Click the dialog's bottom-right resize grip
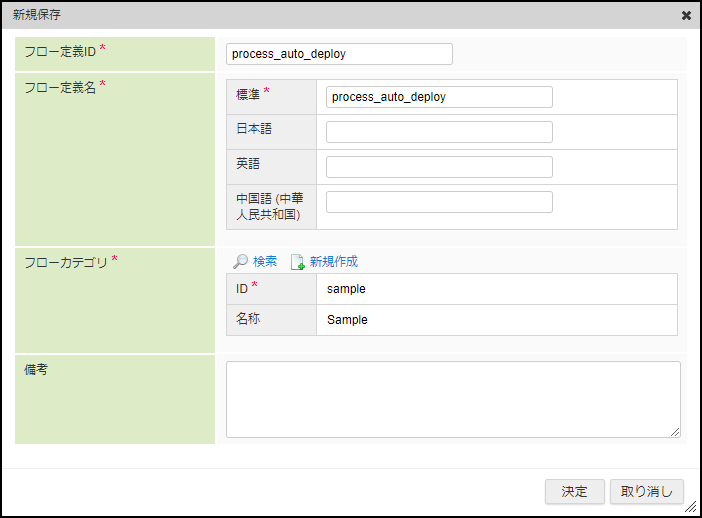The height and width of the screenshot is (518, 702). click(x=690, y=507)
